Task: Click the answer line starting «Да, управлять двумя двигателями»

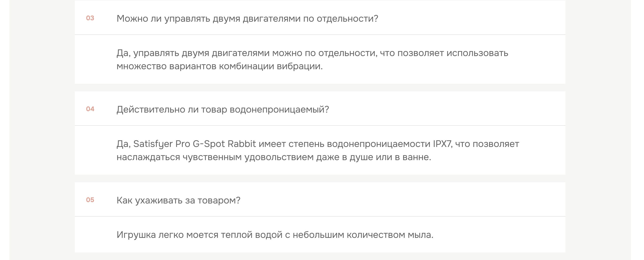Action: 312,53
